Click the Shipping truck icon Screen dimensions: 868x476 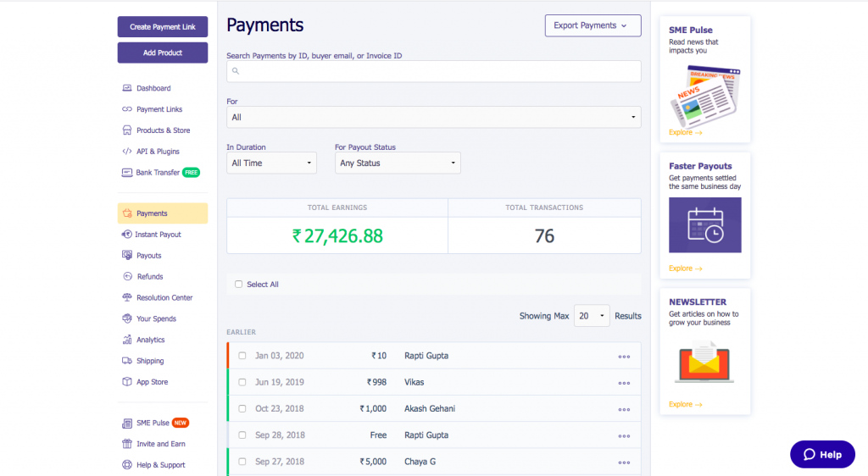click(127, 361)
